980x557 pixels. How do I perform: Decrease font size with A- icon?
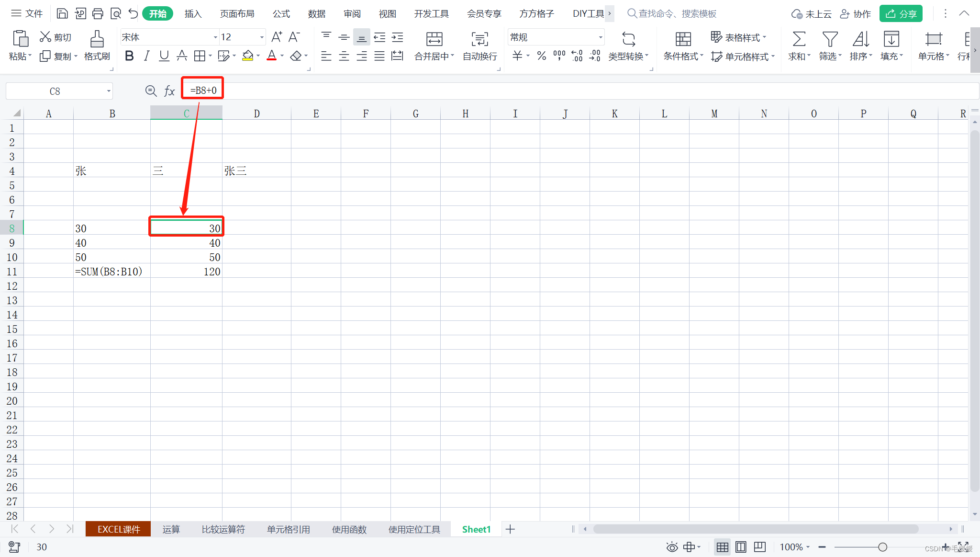click(x=294, y=37)
